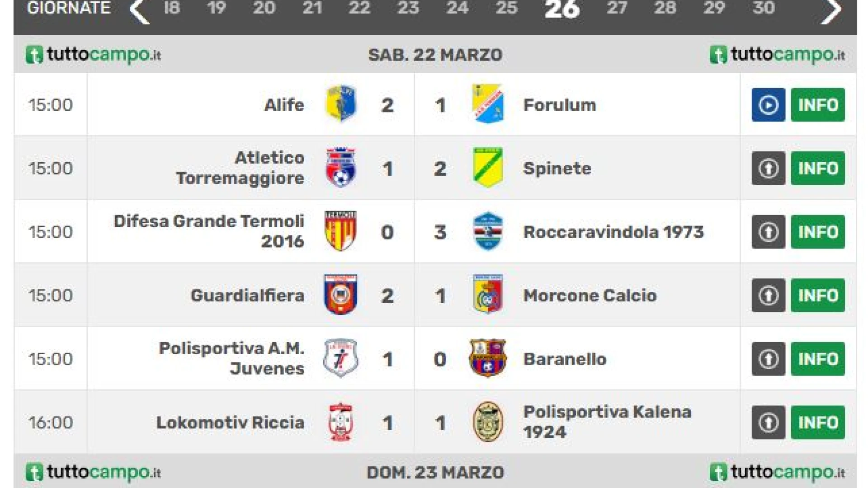Switch to giornata 25

click(506, 8)
